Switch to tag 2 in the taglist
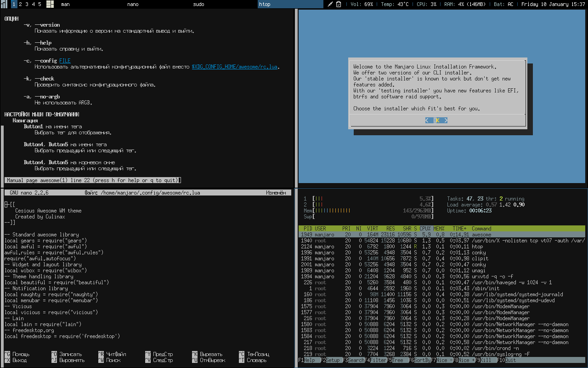 click(x=21, y=4)
